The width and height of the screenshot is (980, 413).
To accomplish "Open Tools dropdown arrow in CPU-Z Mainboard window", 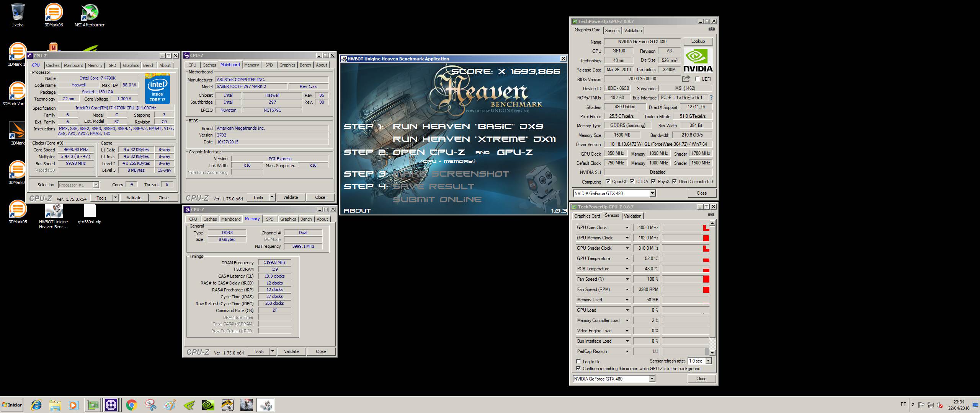I will 272,197.
